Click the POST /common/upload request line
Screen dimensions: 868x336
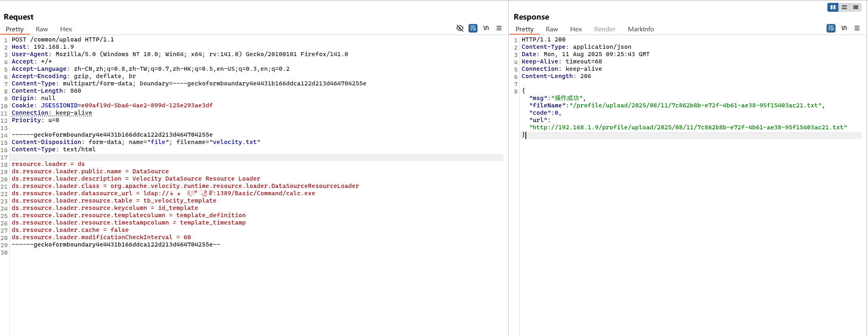click(63, 39)
